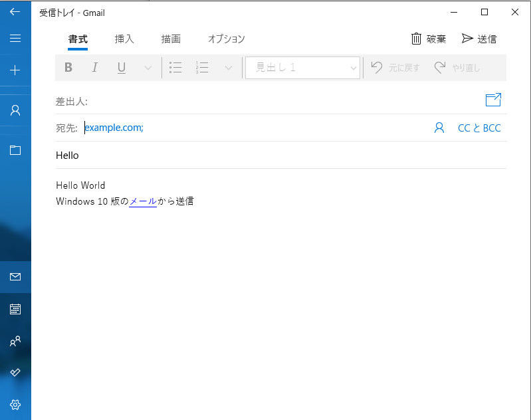
Task: Click the example.com recipient address
Action: [114, 128]
